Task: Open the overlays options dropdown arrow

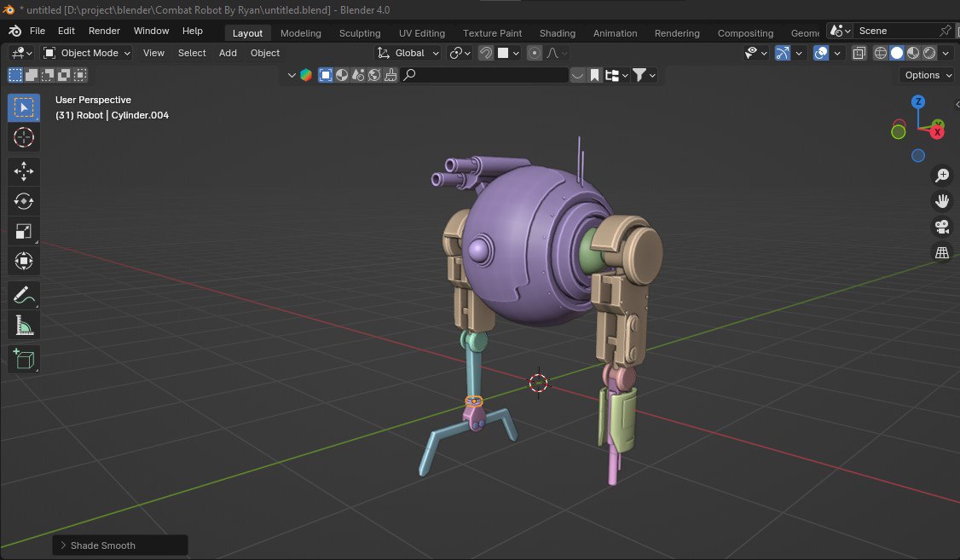Action: click(837, 53)
